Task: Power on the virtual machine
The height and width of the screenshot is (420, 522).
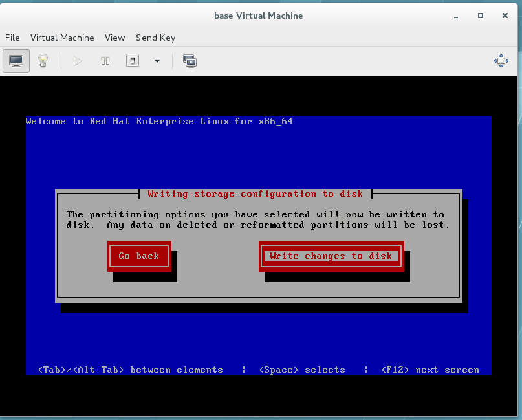Action: coord(78,61)
